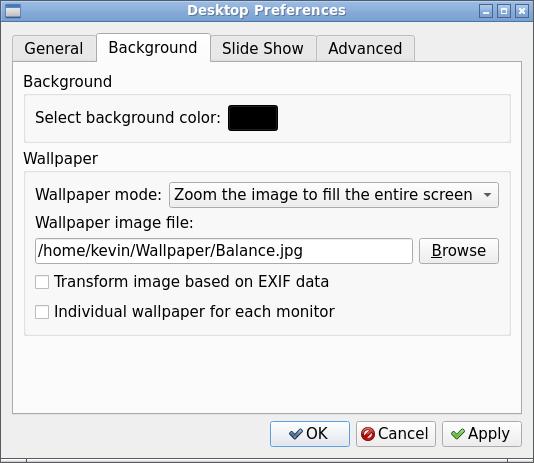This screenshot has width=534, height=463.
Task: Click the Wallpaper mode dropdown arrow
Action: click(x=487, y=195)
